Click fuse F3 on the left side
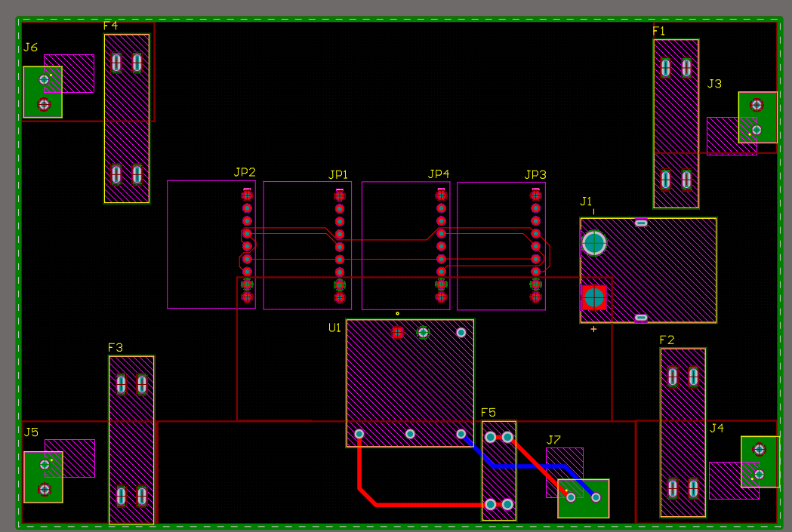The width and height of the screenshot is (792, 532). [132, 438]
